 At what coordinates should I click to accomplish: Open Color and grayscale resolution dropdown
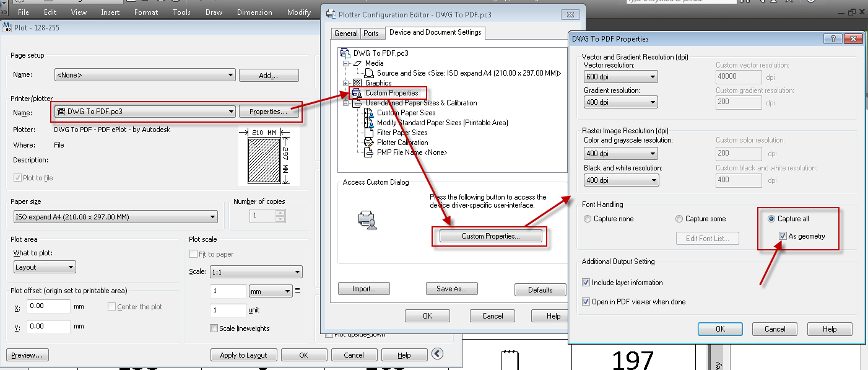pyautogui.click(x=621, y=153)
